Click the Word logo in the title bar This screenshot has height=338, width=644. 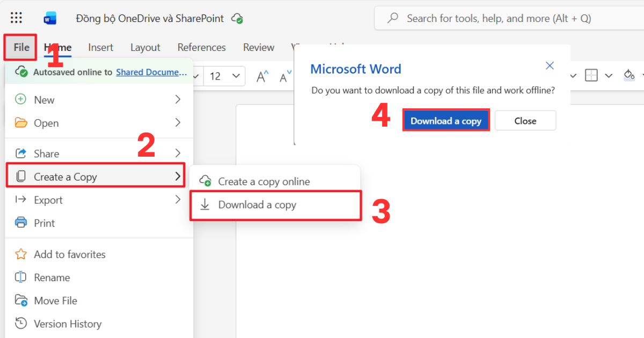pos(50,18)
